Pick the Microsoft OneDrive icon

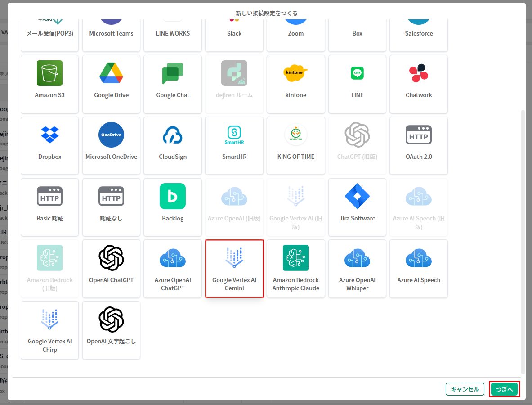click(111, 135)
